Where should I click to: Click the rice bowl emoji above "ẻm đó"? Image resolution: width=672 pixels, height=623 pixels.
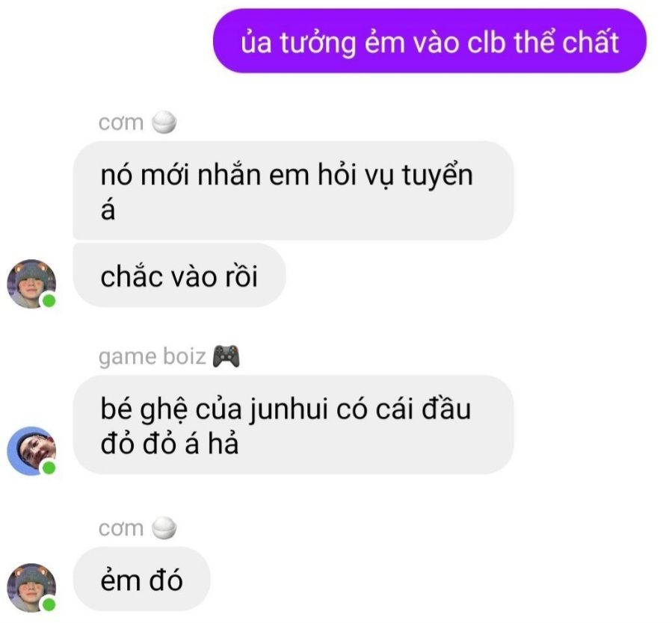[x=164, y=528]
